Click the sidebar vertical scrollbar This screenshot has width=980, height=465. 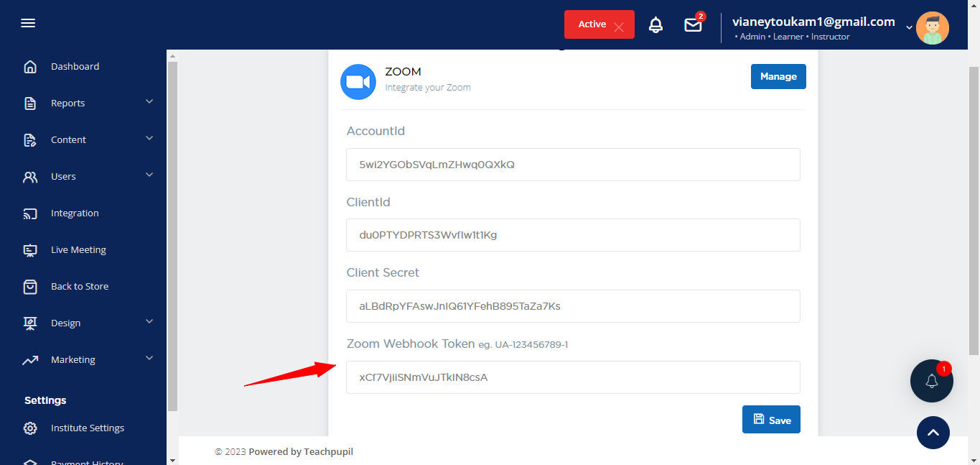tap(172, 237)
